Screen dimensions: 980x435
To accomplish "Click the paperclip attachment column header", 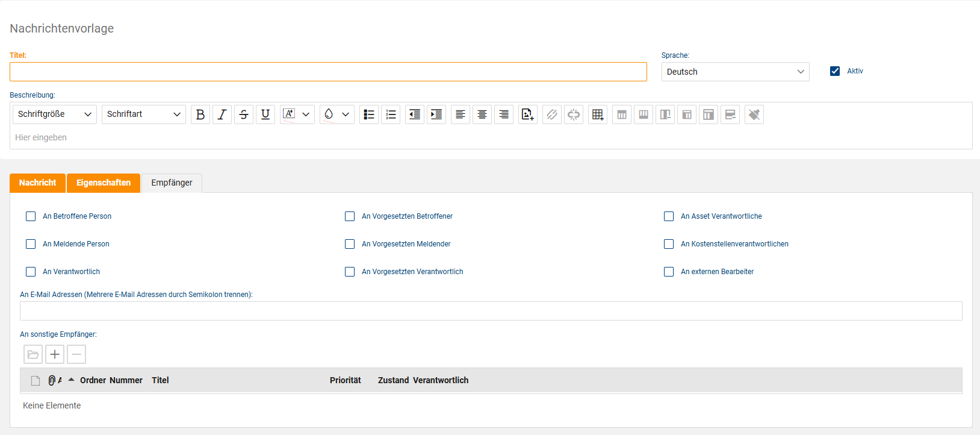I will coord(52,381).
